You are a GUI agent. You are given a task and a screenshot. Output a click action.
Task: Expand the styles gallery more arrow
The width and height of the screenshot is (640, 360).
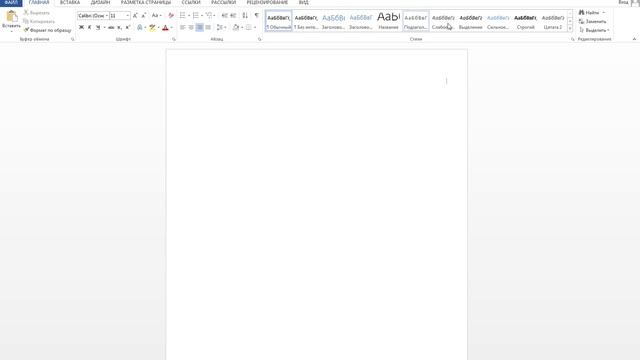570,28
